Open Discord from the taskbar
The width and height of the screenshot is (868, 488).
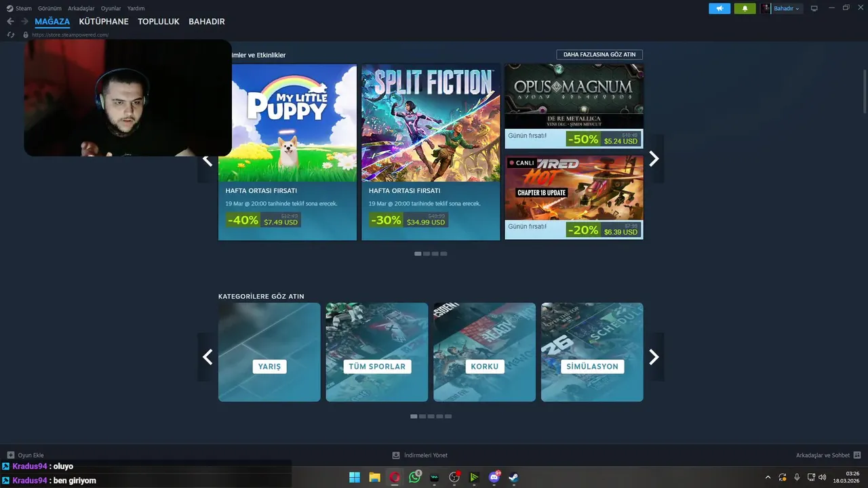coord(494,477)
